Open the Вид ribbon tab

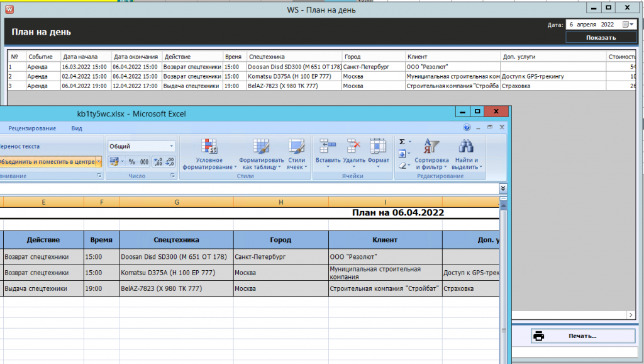point(77,128)
